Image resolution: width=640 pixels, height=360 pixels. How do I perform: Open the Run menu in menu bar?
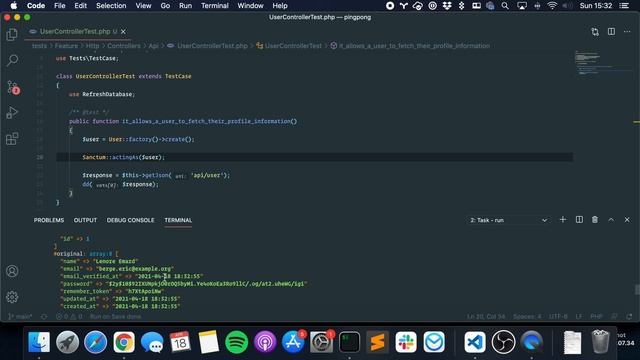pyautogui.click(x=185, y=6)
